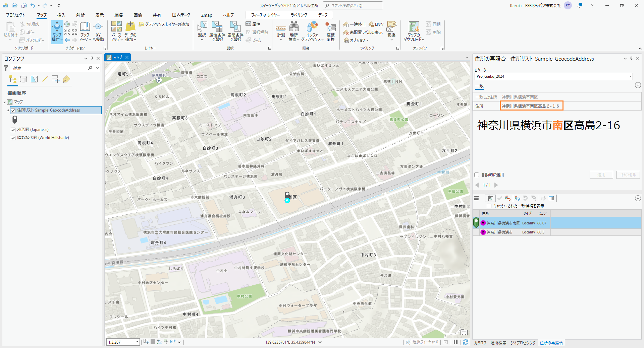Switch to the ジオプロセシング pane tab
Viewport: 644px width, 348px height.
(523, 343)
